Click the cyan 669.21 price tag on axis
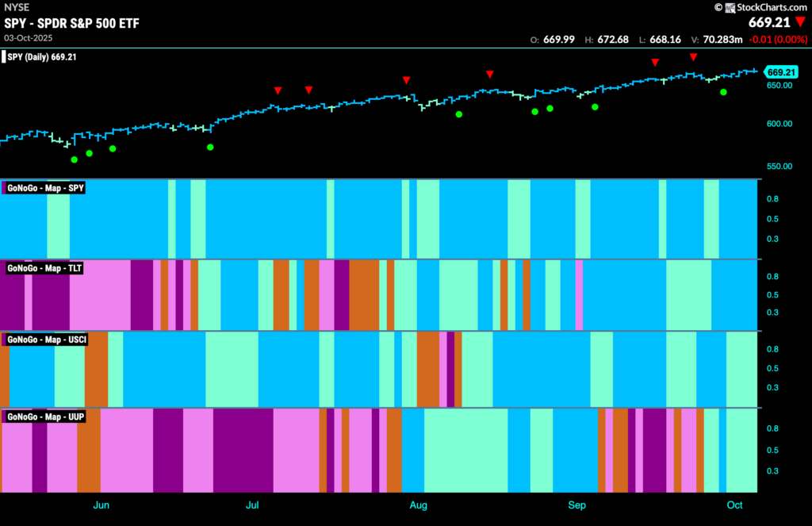 [x=781, y=72]
